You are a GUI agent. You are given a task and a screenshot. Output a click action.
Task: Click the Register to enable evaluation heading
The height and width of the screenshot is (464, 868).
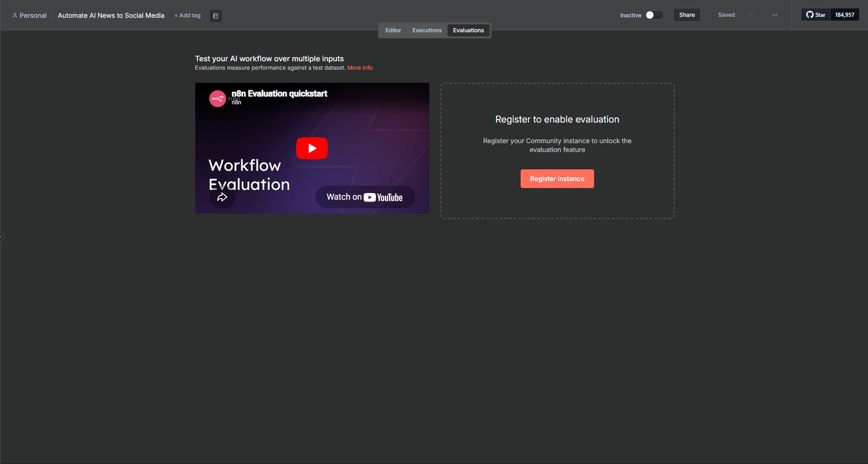(x=557, y=119)
